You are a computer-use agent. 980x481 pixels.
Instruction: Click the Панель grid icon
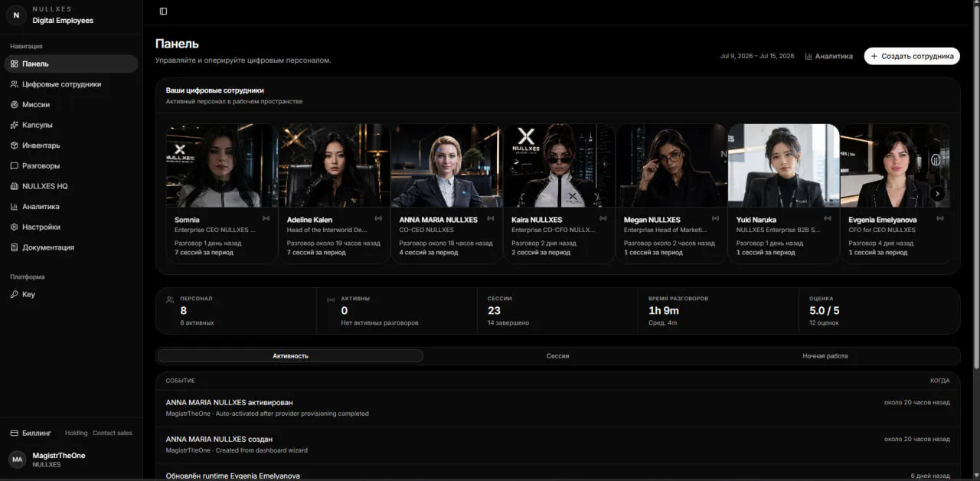click(x=15, y=64)
